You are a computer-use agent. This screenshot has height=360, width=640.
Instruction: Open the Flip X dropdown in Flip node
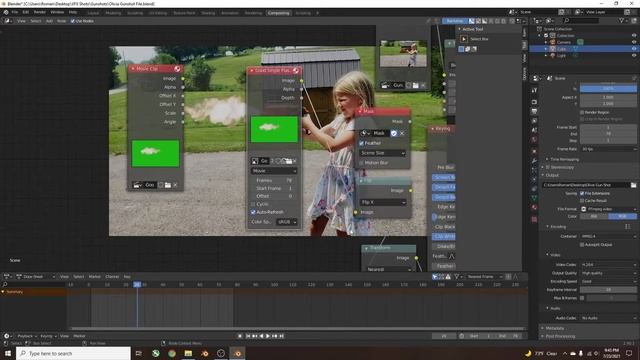382,202
